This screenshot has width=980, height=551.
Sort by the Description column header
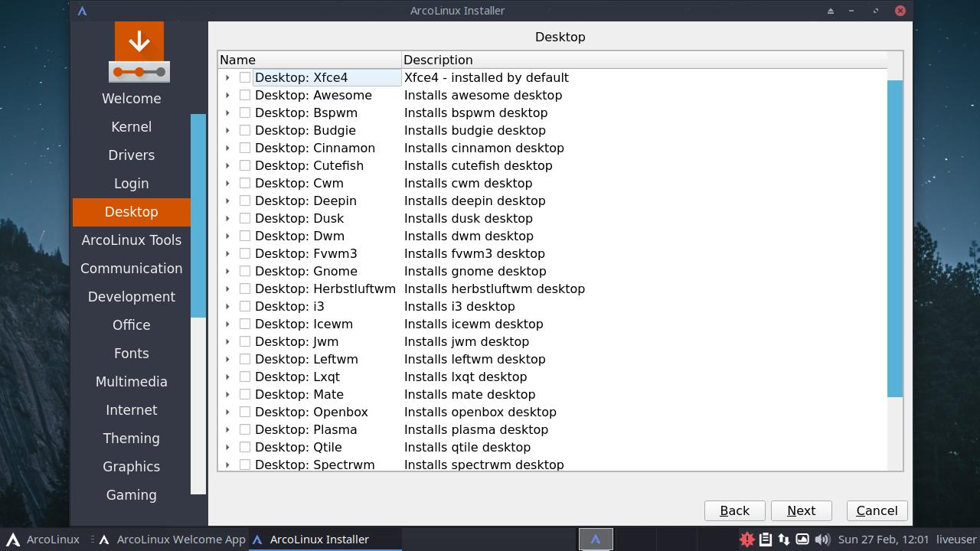[x=644, y=60]
